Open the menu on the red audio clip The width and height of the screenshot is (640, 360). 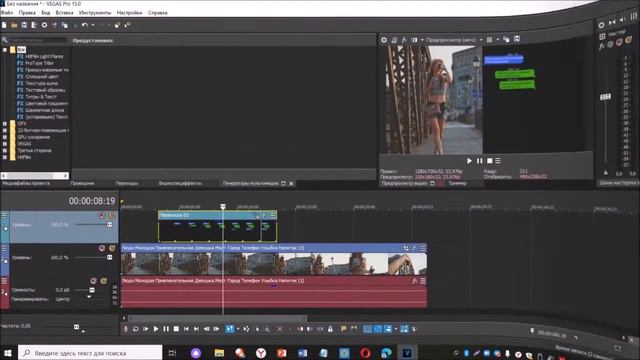point(423,281)
